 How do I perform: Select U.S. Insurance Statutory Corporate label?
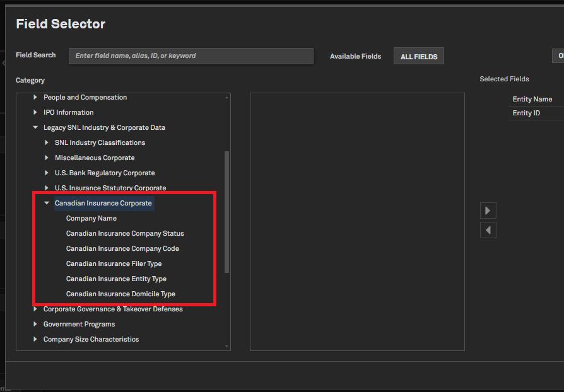coord(110,188)
